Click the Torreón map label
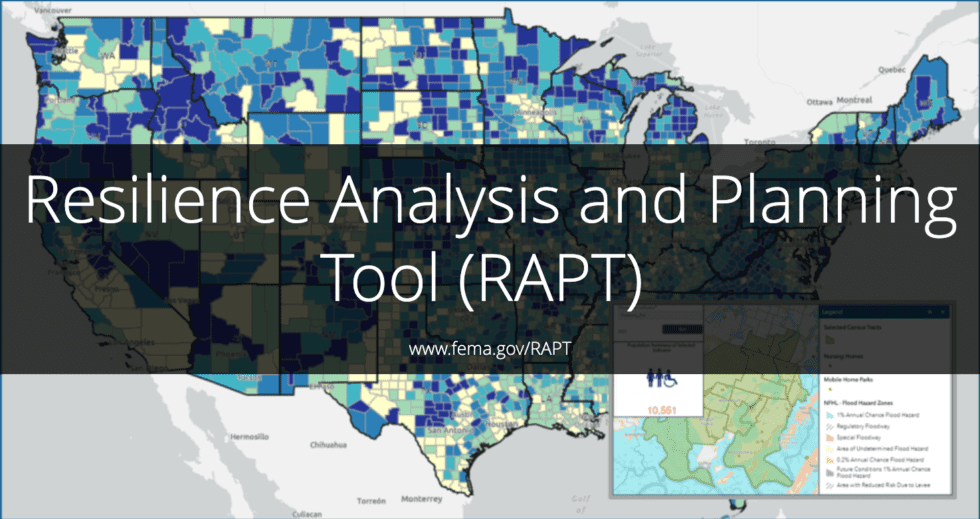The width and height of the screenshot is (980, 519). pyautogui.click(x=371, y=501)
